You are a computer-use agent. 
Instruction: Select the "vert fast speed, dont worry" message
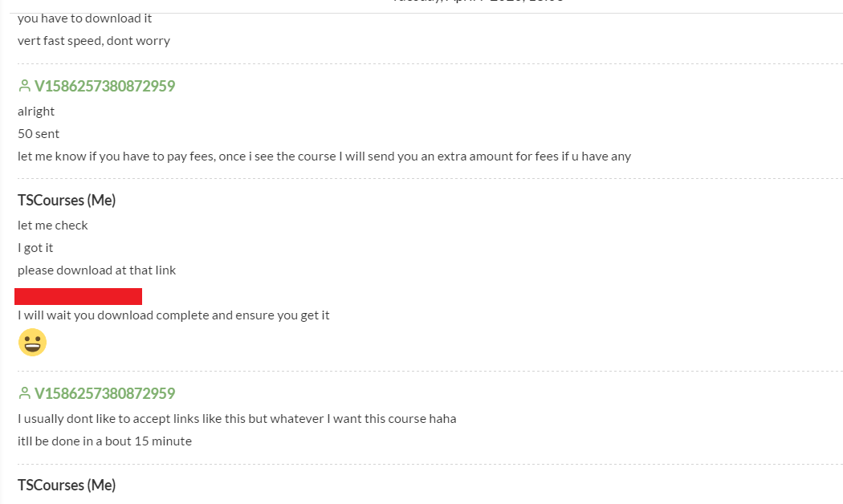click(x=94, y=40)
